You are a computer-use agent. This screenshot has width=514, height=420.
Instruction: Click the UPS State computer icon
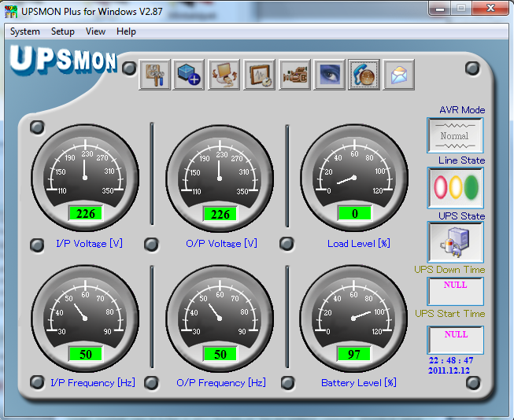[x=455, y=242]
